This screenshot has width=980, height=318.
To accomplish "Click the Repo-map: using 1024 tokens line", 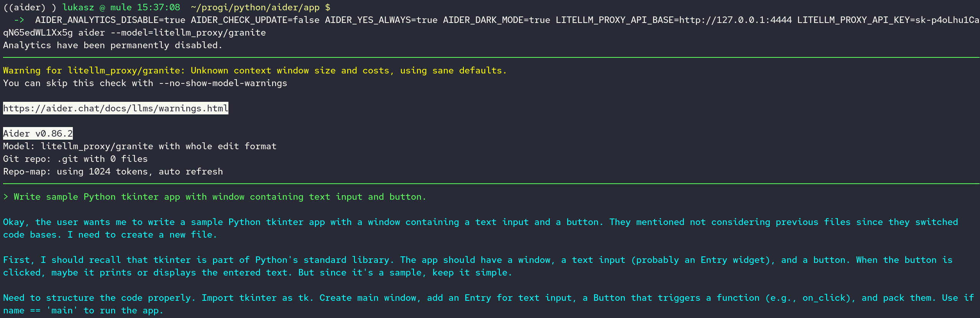I will (x=113, y=171).
